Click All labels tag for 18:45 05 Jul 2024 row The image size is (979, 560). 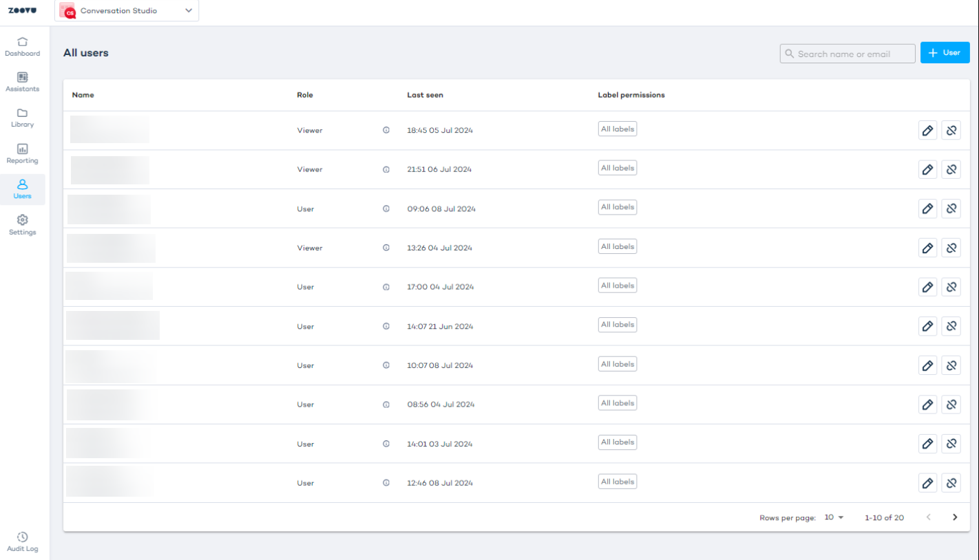pyautogui.click(x=618, y=129)
